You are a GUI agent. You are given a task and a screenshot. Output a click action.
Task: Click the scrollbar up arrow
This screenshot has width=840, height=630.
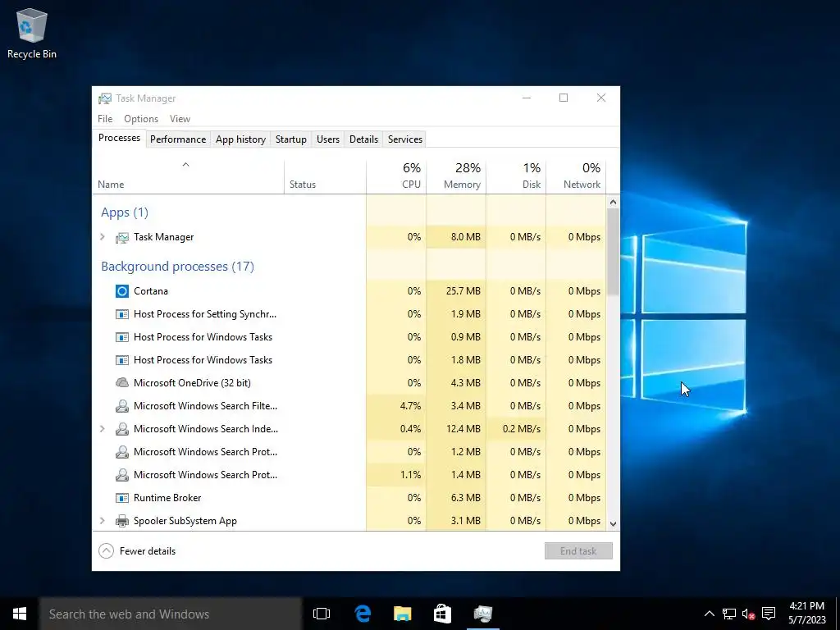pos(614,202)
